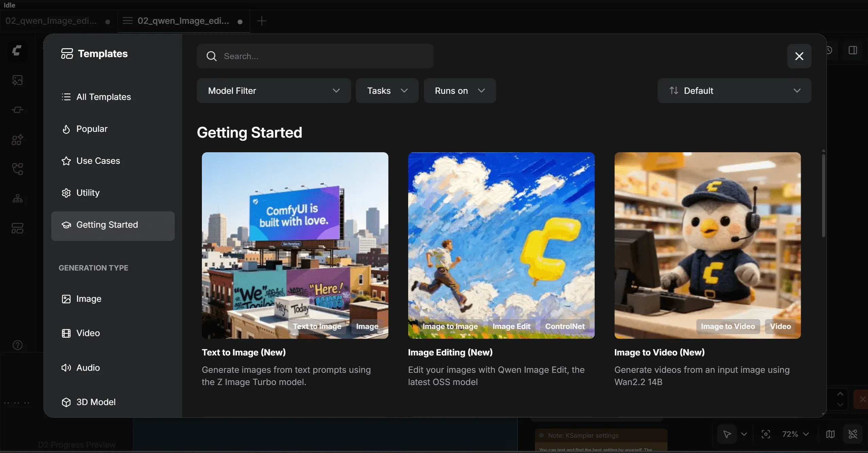
Task: Click the fit view icon near zoom
Action: 766,434
